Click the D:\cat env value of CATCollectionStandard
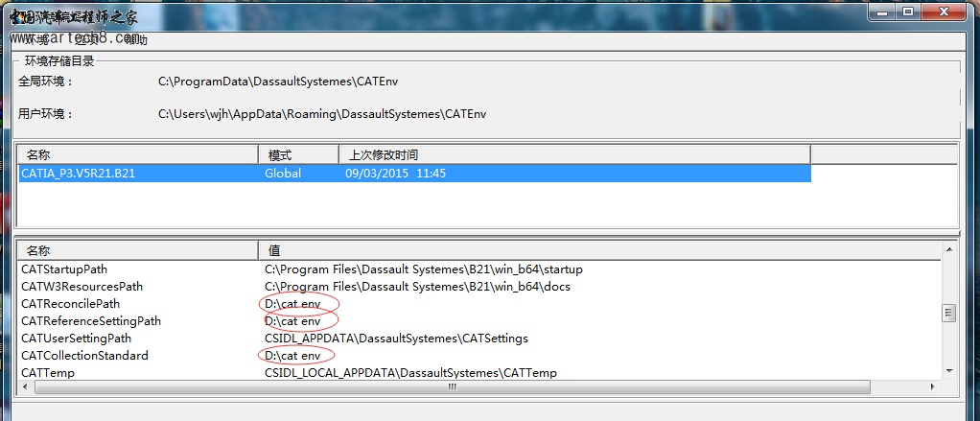Screen dimensions: 980x421 [x=292, y=356]
